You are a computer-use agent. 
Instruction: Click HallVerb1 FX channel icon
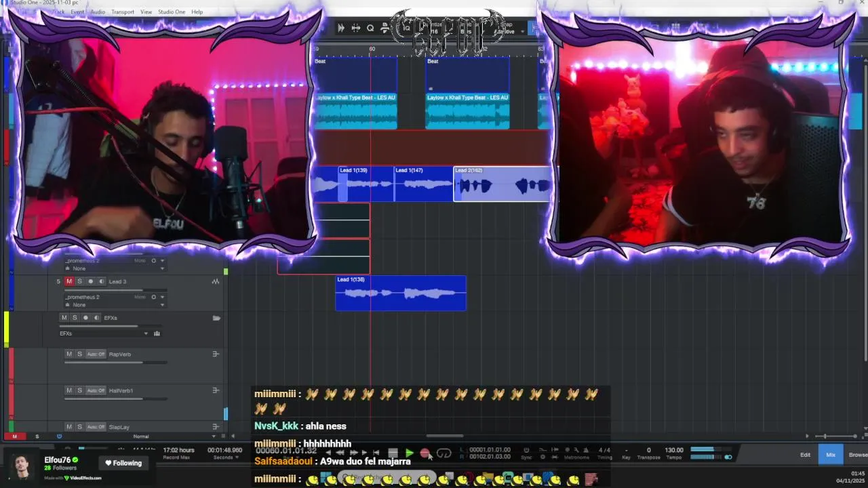[x=216, y=390]
